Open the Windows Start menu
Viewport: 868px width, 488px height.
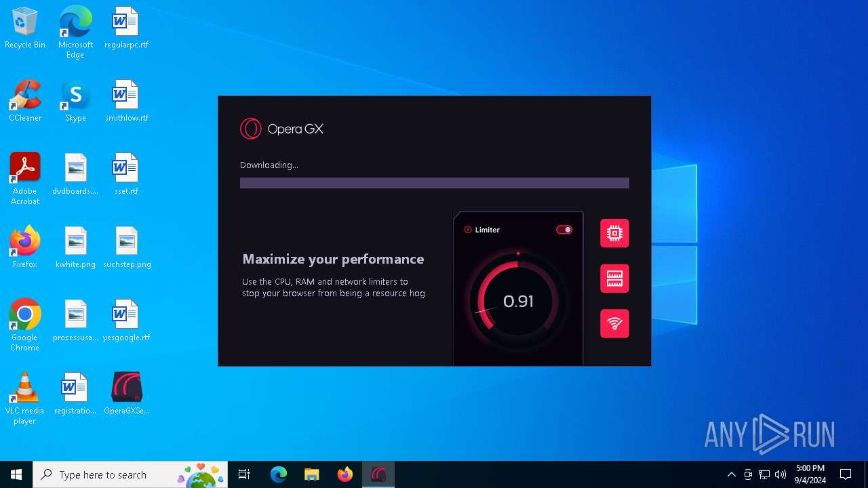click(x=16, y=474)
